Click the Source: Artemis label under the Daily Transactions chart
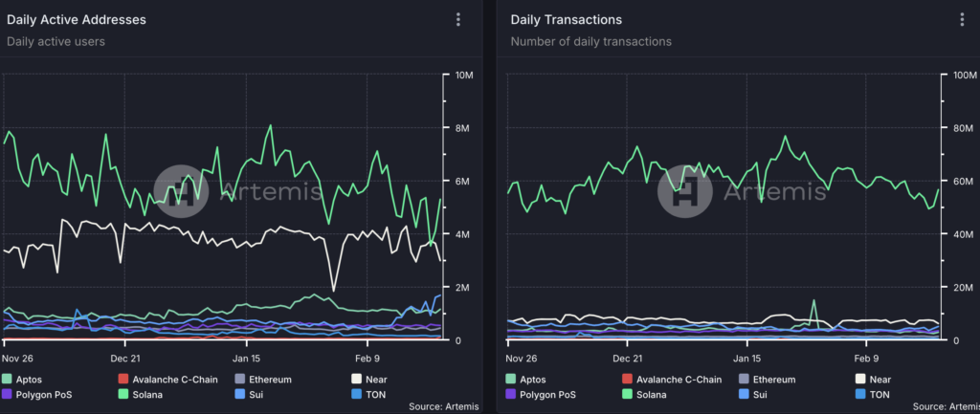Screen dimensions: 980x414 click(941, 407)
